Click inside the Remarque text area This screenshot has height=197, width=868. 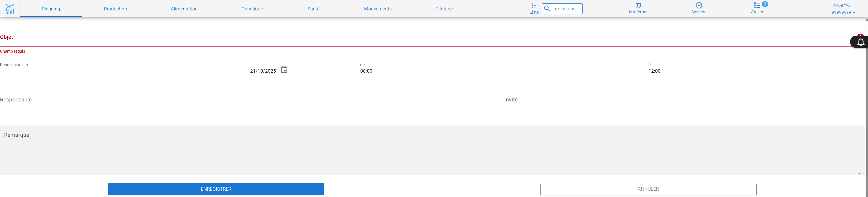coord(432,150)
